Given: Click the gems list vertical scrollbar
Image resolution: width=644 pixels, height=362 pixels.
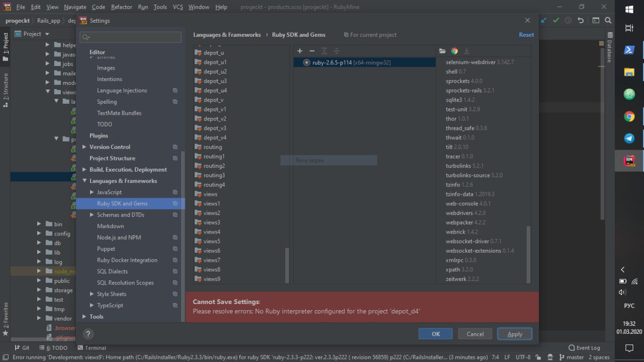Looking at the screenshot, I should click(528, 254).
